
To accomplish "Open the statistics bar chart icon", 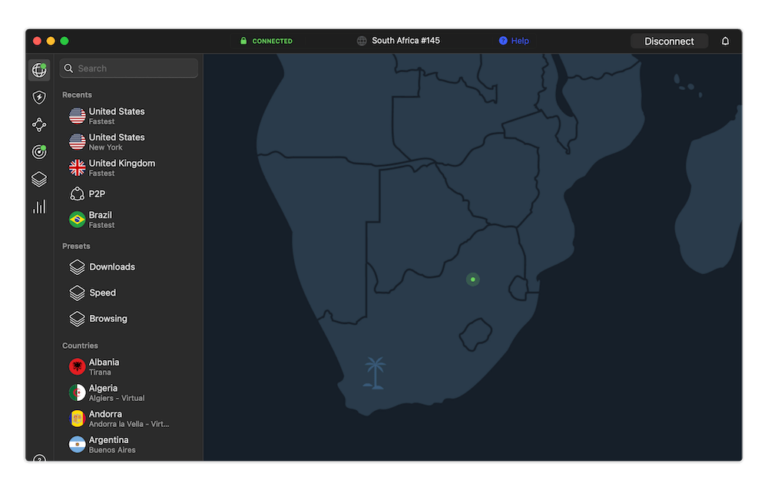I will coord(39,207).
